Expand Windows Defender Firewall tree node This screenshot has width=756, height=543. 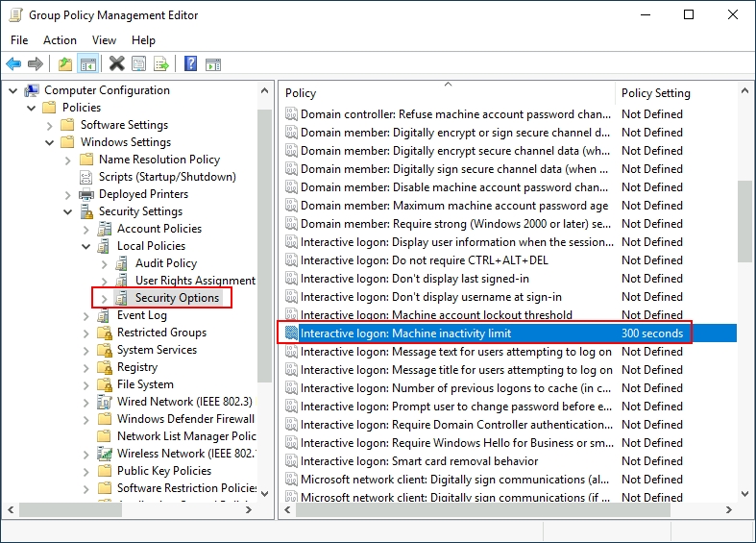[x=86, y=419]
